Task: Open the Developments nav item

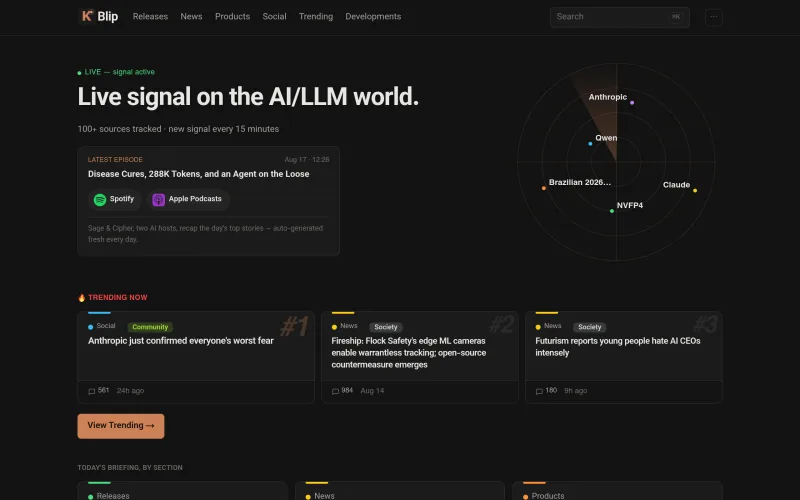Action: click(x=373, y=16)
